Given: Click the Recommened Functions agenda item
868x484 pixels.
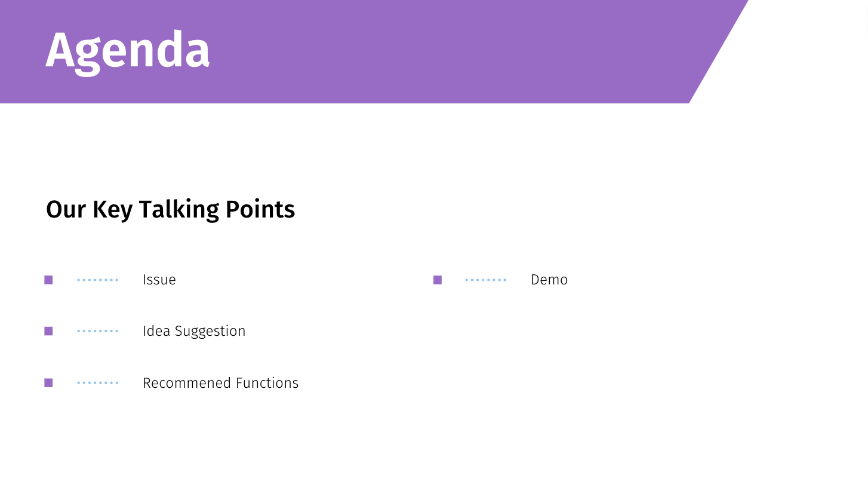Looking at the screenshot, I should pyautogui.click(x=220, y=383).
